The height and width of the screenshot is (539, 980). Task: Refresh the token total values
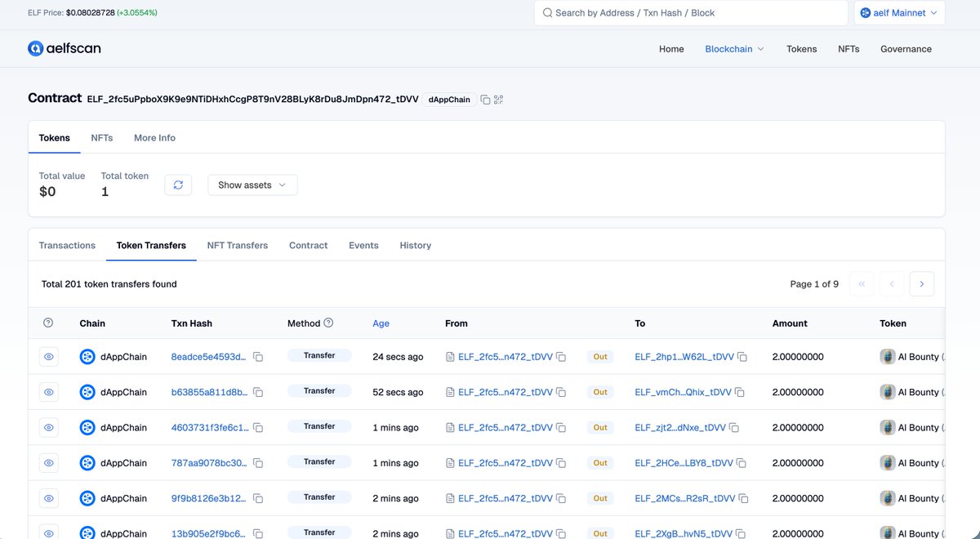(178, 185)
